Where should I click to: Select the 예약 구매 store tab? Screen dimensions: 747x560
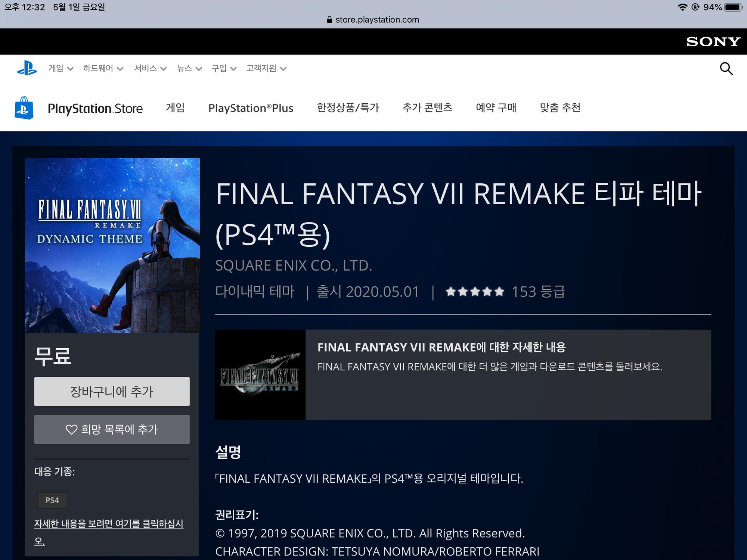(496, 108)
